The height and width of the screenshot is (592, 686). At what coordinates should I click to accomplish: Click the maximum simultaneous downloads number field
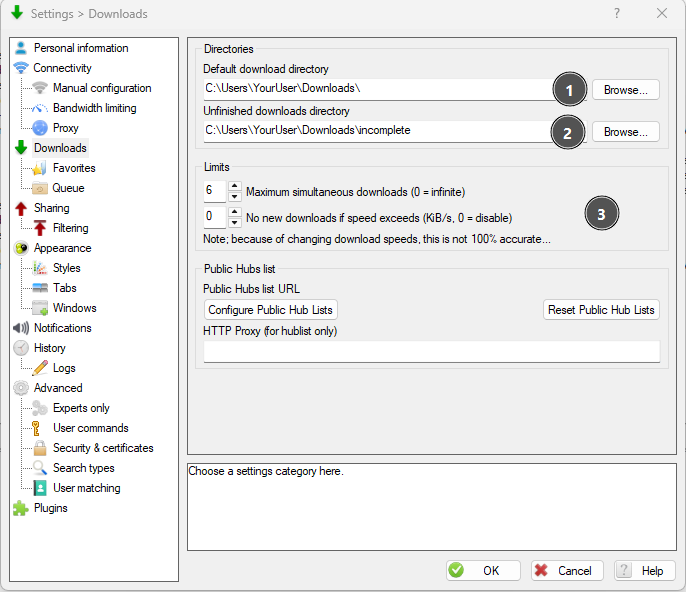215,192
